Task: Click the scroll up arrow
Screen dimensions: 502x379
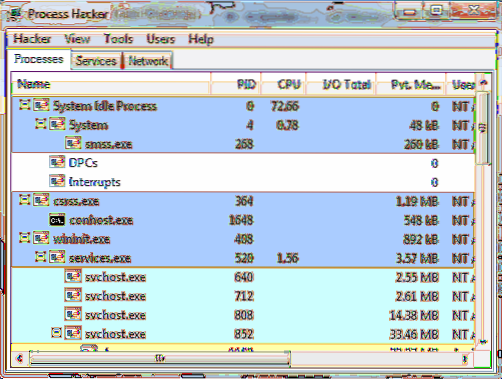Action: click(483, 82)
